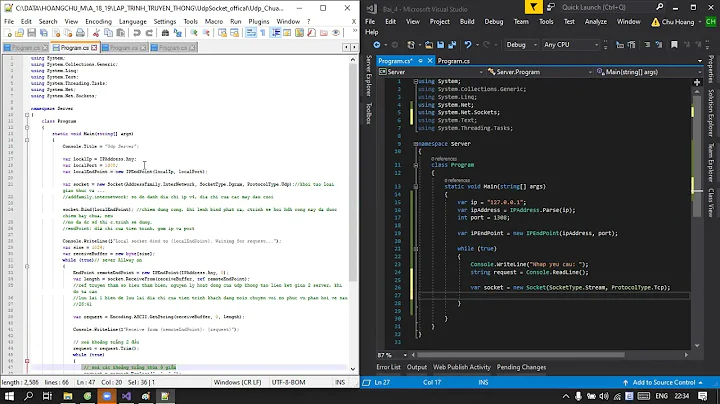This screenshot has width=720, height=404.
Task: Switch to second Program.cs tab in Visual Studio
Action: coord(453,61)
